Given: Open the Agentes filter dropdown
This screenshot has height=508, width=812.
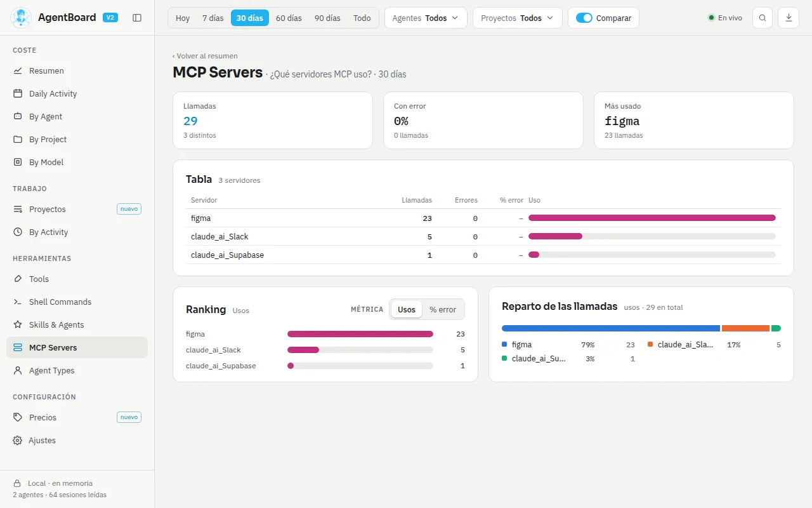Looking at the screenshot, I should [x=426, y=18].
